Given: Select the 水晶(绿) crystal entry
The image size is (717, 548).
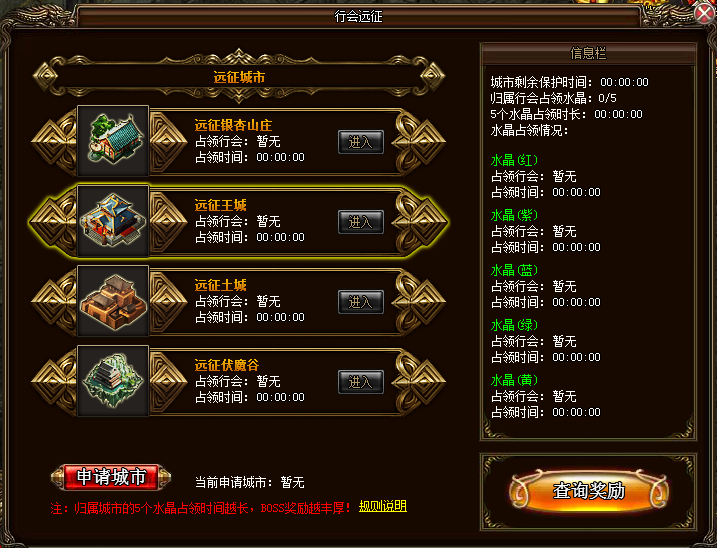Looking at the screenshot, I should click(x=514, y=325).
